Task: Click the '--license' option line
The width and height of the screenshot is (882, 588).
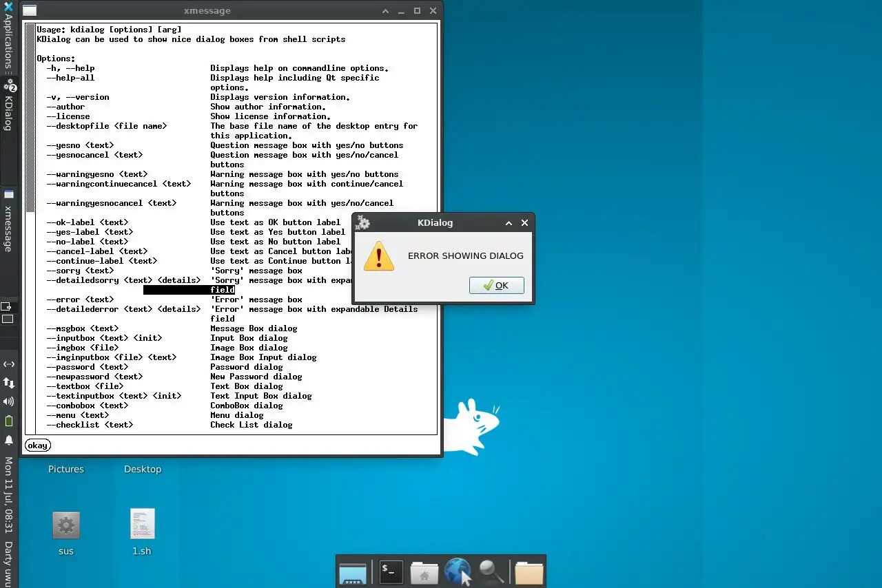Action: click(x=68, y=116)
